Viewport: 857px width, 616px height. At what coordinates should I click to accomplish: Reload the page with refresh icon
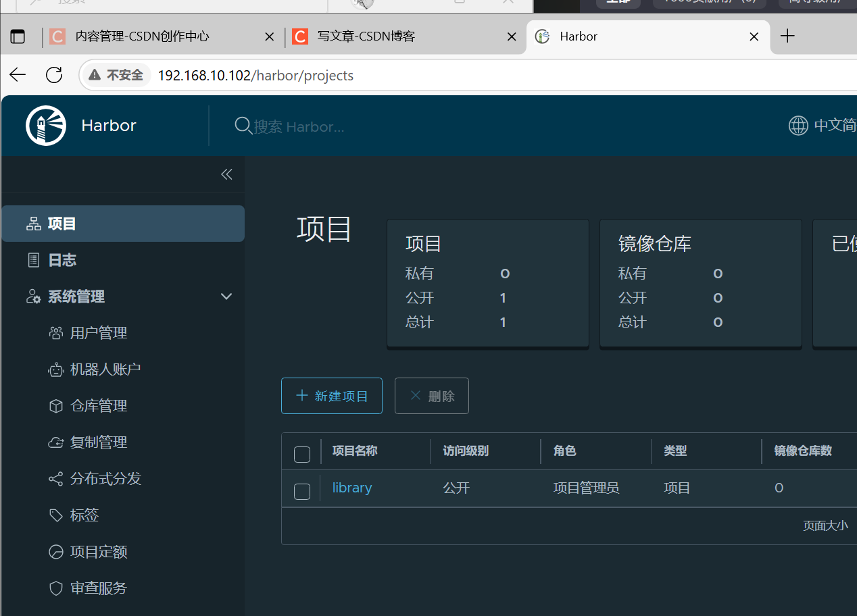coord(54,74)
